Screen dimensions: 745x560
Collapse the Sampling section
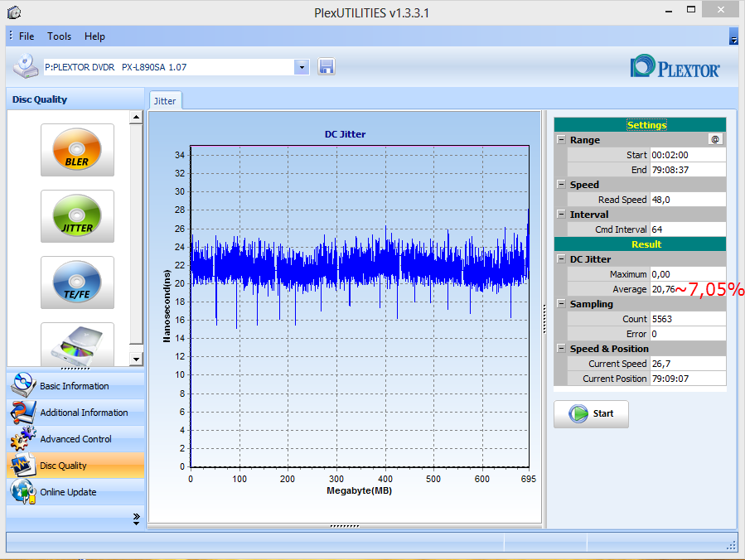point(561,303)
